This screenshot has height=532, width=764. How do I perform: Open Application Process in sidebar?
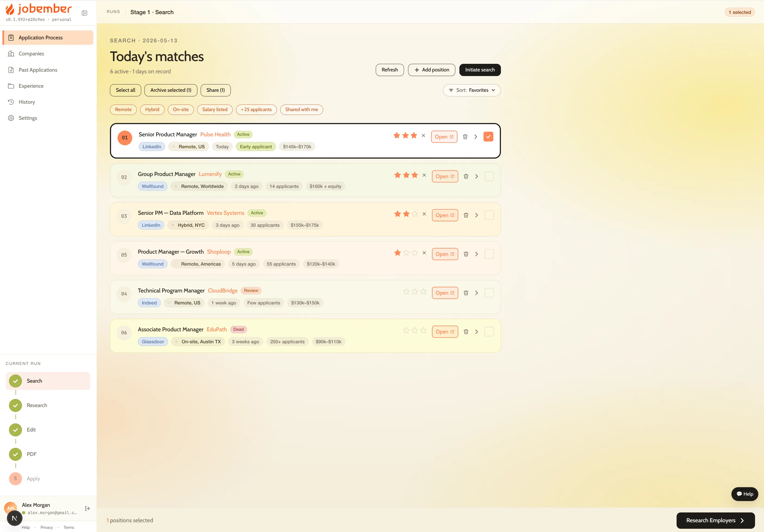pyautogui.click(x=48, y=38)
